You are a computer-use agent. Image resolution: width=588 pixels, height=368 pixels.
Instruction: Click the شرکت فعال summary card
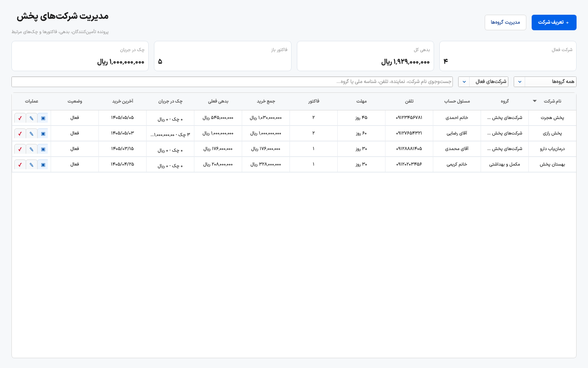[x=508, y=56]
